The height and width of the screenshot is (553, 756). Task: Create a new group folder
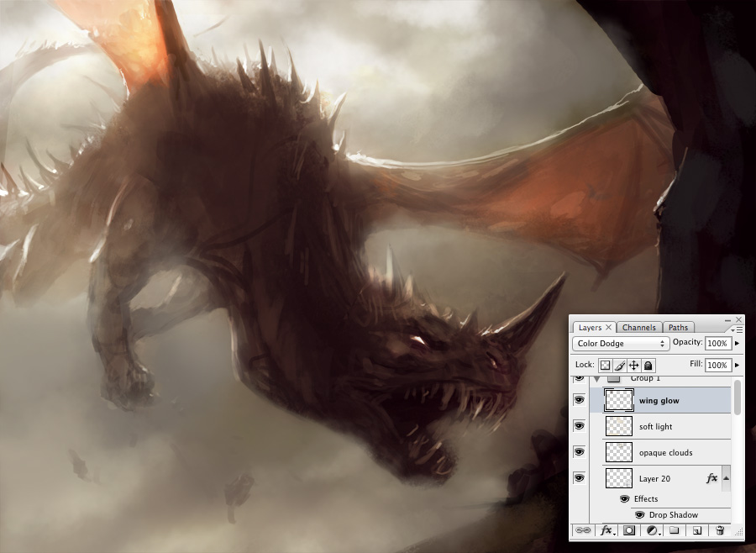point(675,530)
